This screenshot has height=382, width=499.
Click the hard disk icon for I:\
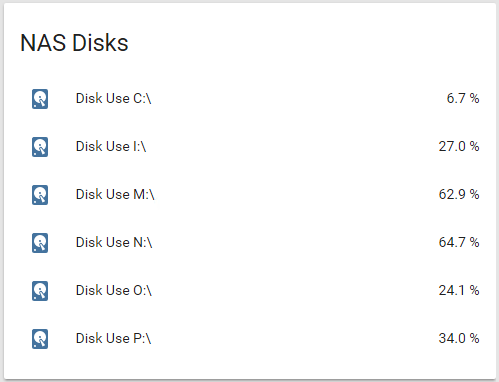(40, 147)
